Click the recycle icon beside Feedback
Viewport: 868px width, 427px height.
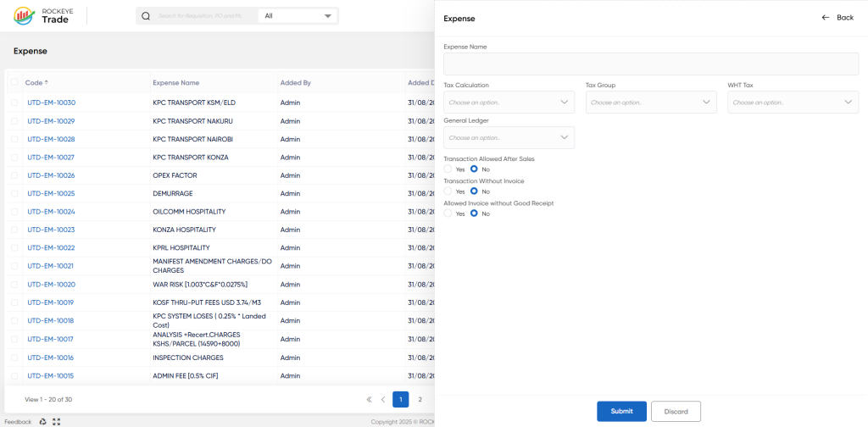[x=42, y=421]
